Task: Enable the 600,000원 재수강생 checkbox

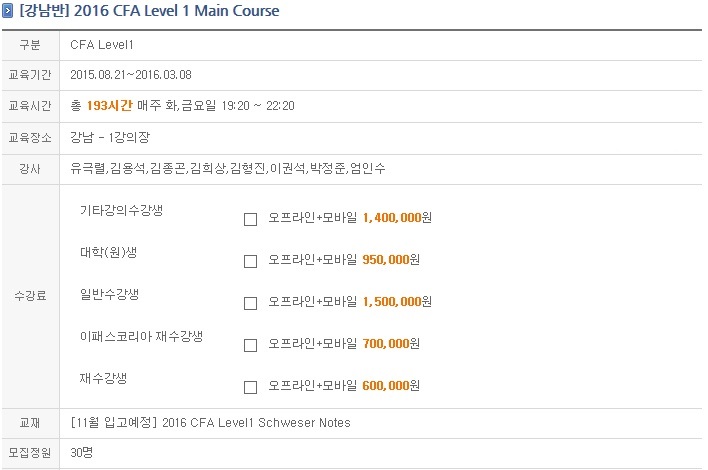Action: click(x=250, y=387)
